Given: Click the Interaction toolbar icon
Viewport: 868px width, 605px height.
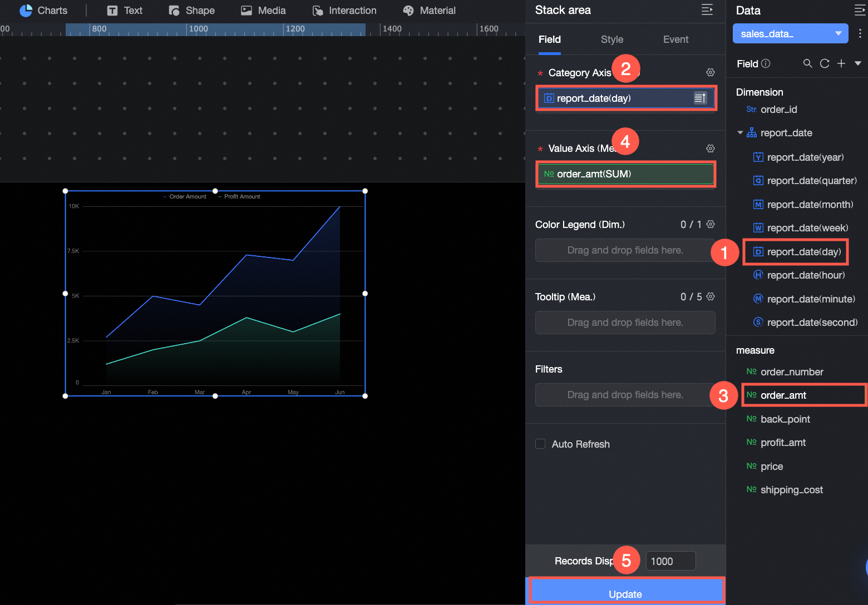Looking at the screenshot, I should click(x=318, y=11).
